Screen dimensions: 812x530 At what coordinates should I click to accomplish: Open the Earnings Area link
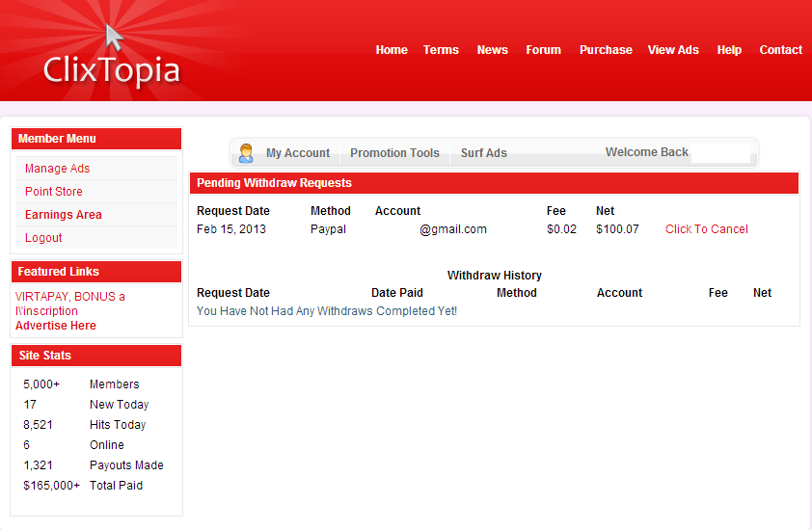[x=64, y=215]
